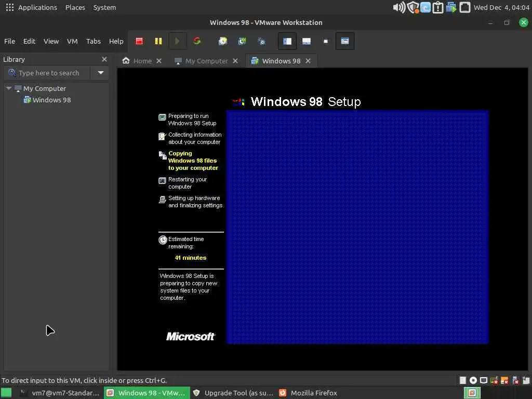532x399 pixels.
Task: Open the VM menu
Action: pyautogui.click(x=72, y=41)
